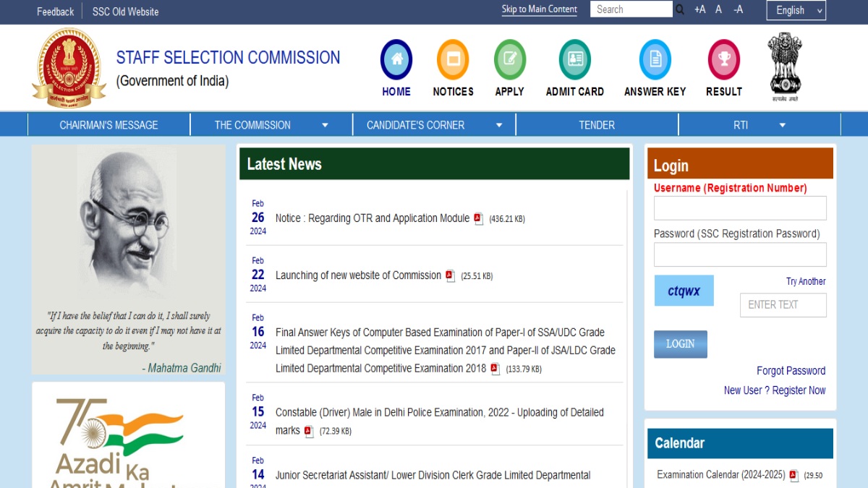Open the English language dropdown
This screenshot has height=488, width=868.
pyautogui.click(x=796, y=10)
